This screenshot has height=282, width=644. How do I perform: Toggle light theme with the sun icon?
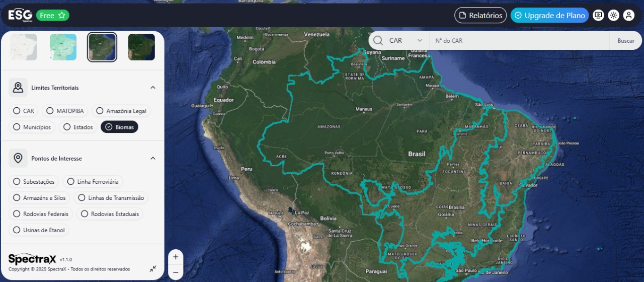tap(613, 15)
